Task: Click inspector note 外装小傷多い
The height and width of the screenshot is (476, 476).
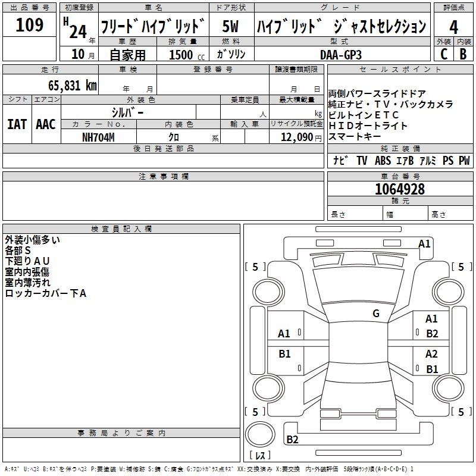Action: pos(33,240)
